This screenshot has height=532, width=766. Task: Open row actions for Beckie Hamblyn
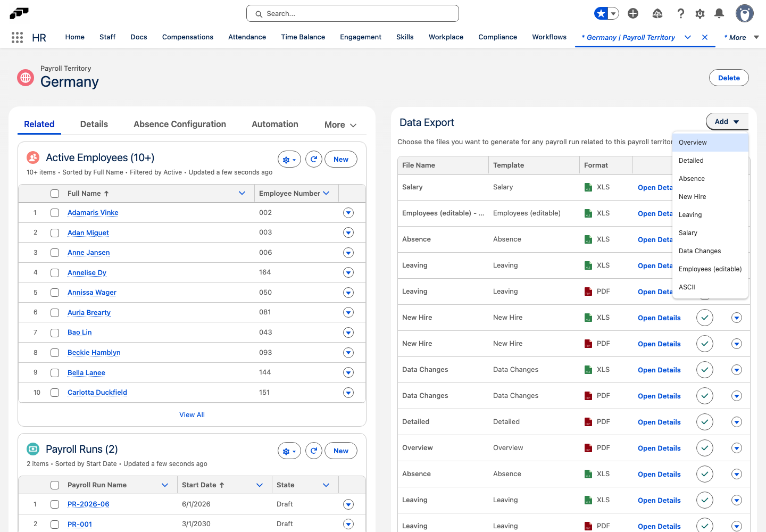[348, 353]
